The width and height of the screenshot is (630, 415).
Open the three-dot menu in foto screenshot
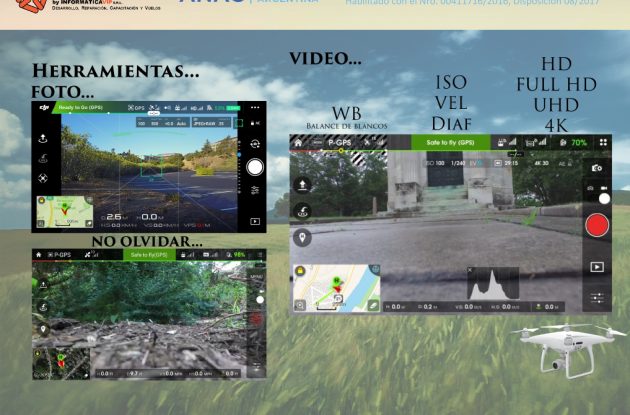click(256, 107)
